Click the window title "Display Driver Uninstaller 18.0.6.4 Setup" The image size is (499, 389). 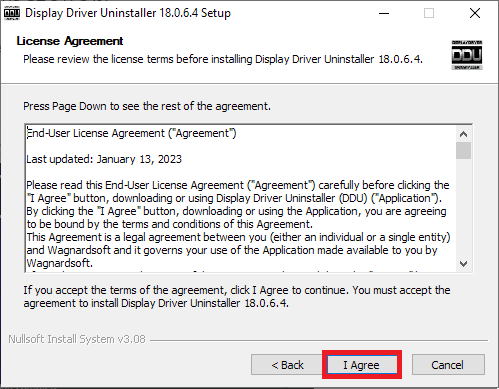128,13
